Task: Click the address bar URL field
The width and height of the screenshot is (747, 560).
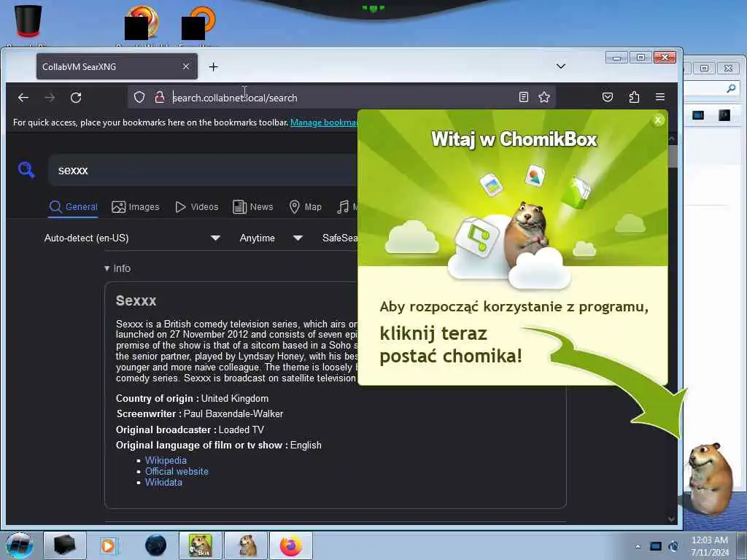Action: click(x=343, y=98)
